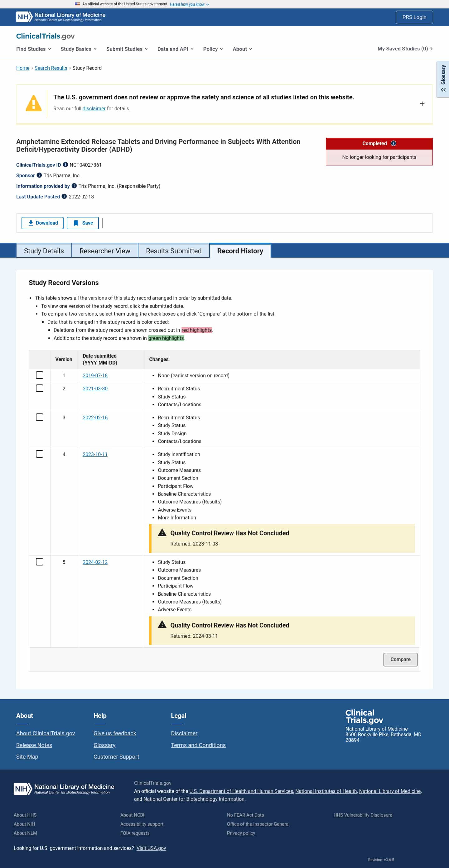Image resolution: width=449 pixels, height=868 pixels.
Task: Click the Give us feedback link
Action: 115,733
